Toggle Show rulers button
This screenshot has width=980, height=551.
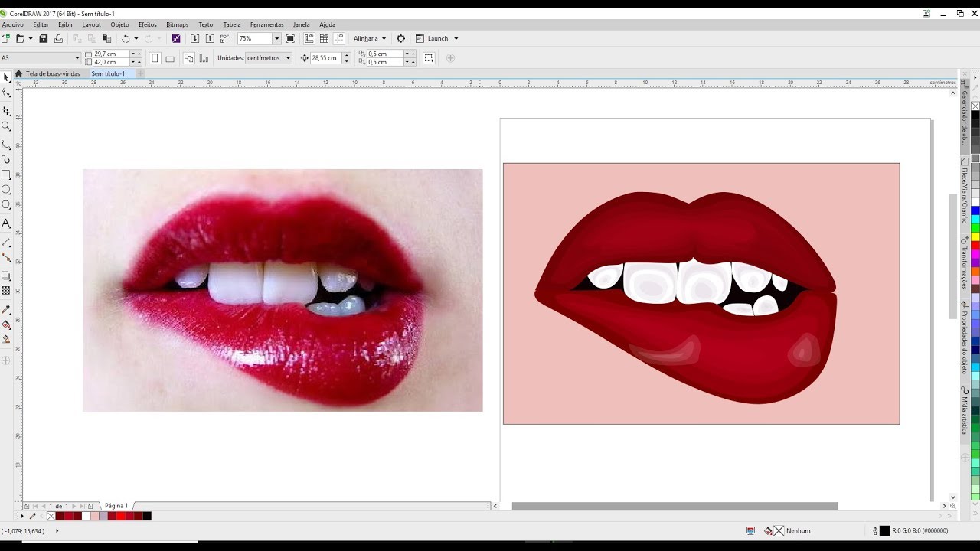309,38
